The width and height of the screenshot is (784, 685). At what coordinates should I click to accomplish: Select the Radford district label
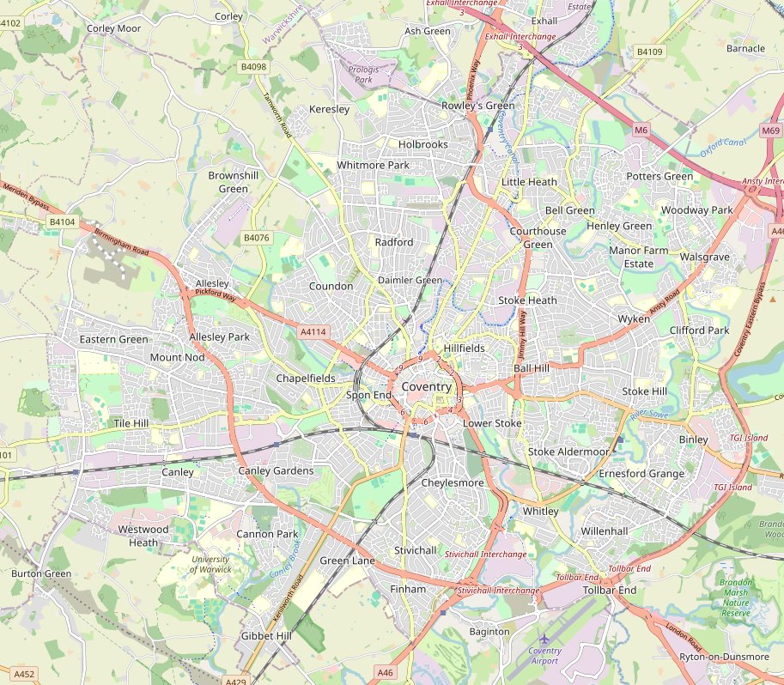click(x=394, y=242)
